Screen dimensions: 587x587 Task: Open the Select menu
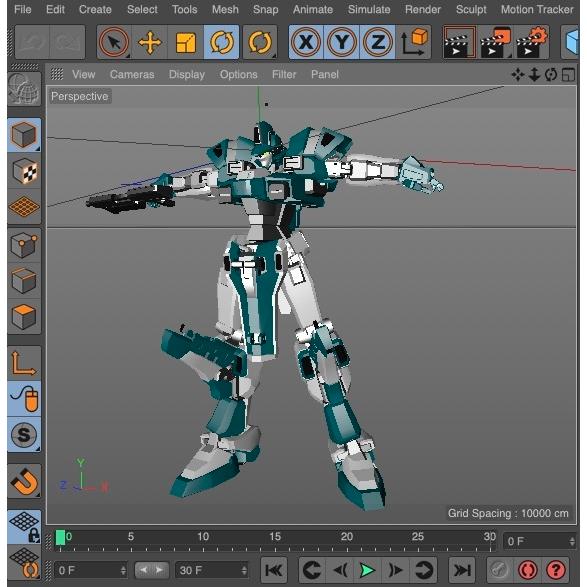coord(142,9)
